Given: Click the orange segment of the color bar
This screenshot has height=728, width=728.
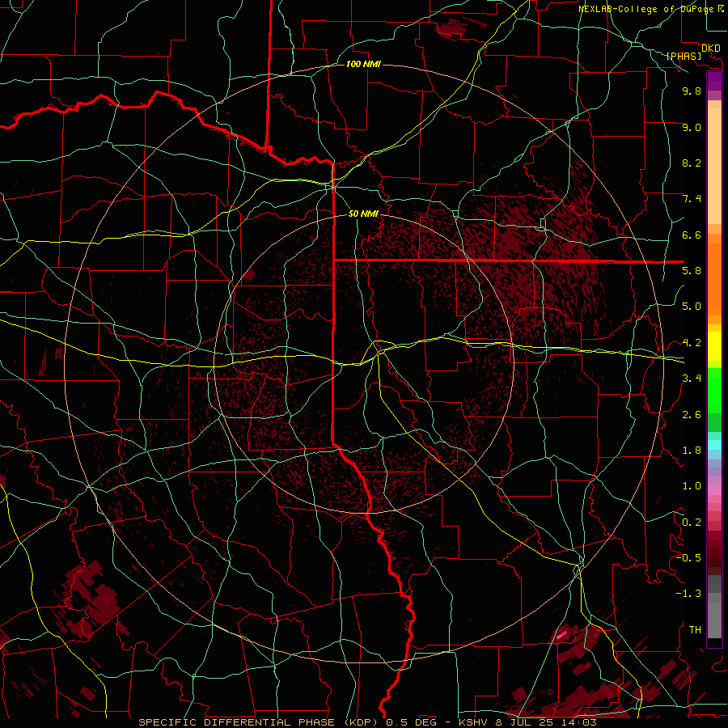Looking at the screenshot, I should [x=714, y=278].
